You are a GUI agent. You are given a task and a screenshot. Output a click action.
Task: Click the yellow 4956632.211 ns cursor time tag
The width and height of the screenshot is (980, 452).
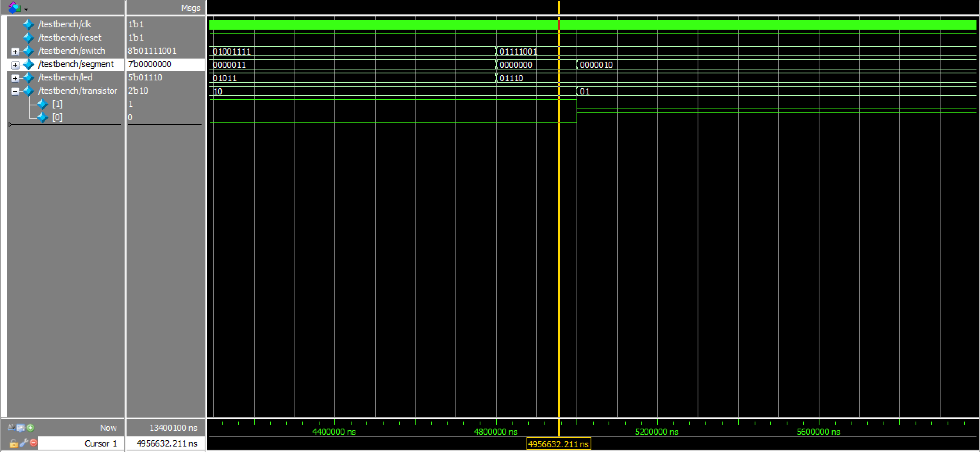tap(558, 444)
